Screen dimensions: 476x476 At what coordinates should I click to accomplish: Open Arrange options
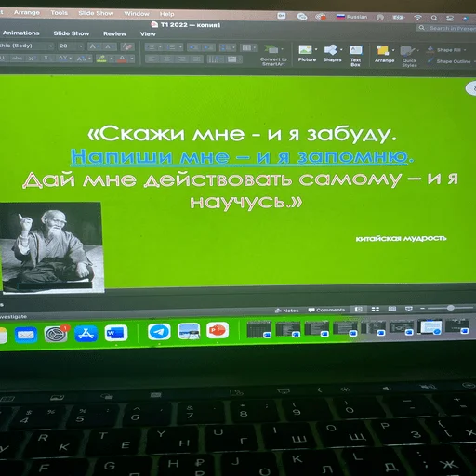coord(384,55)
